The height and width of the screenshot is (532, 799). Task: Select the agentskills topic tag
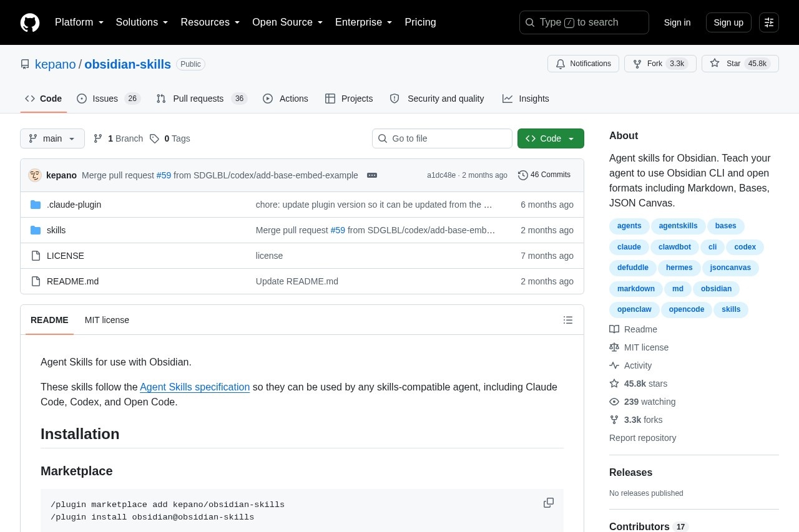(679, 226)
